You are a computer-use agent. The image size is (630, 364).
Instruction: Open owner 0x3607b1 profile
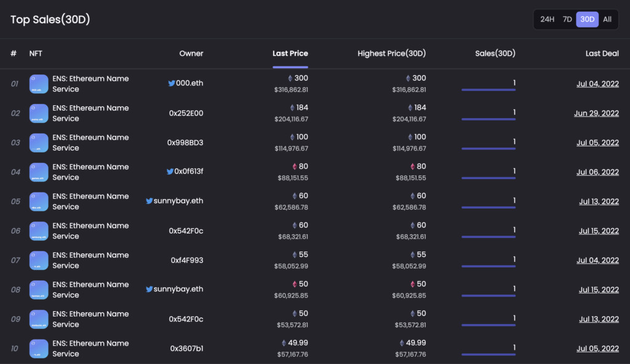(186, 349)
